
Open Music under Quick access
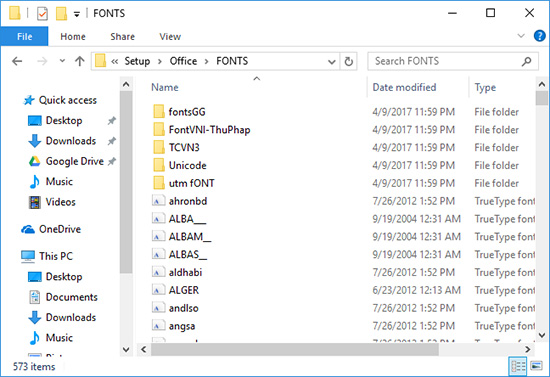click(x=51, y=182)
